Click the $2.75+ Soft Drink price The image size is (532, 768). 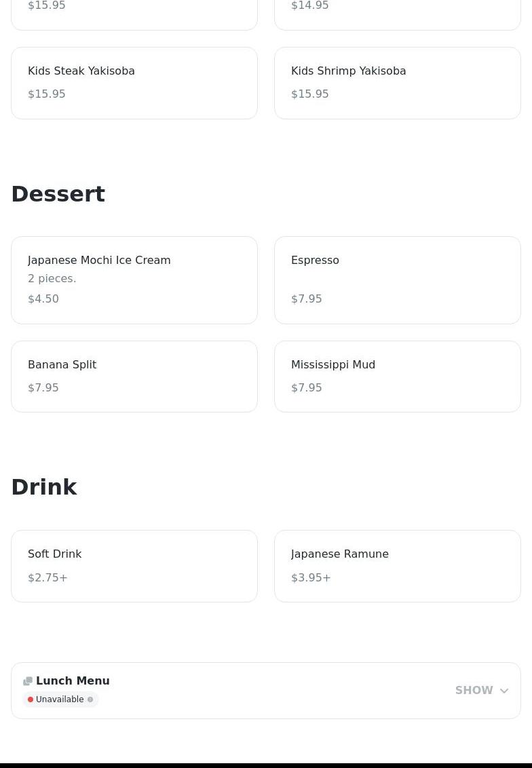coord(47,577)
